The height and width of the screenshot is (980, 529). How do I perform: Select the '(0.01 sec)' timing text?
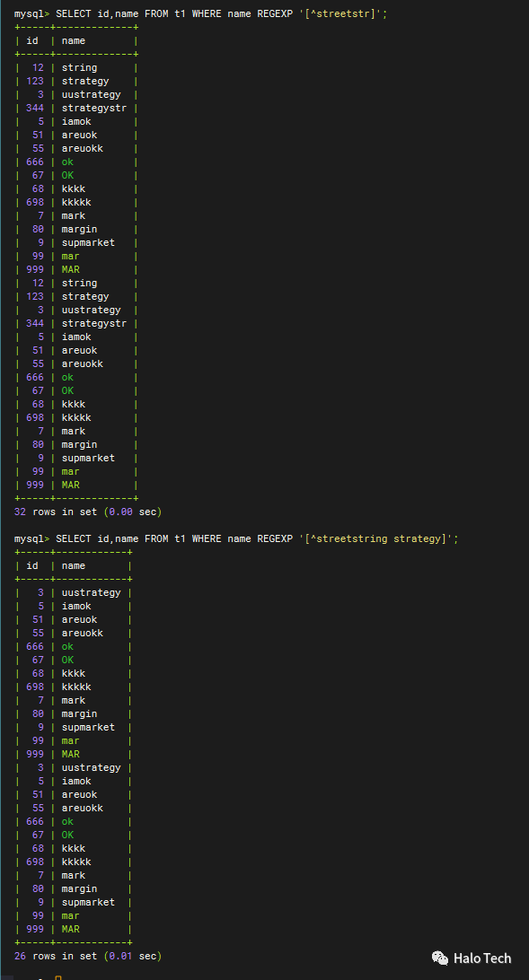pyautogui.click(x=133, y=957)
